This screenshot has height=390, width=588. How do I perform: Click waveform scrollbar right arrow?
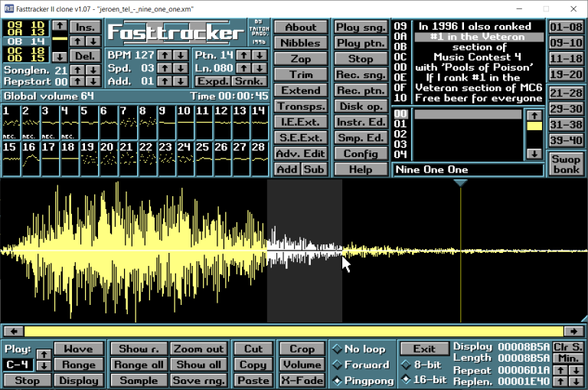coord(573,331)
